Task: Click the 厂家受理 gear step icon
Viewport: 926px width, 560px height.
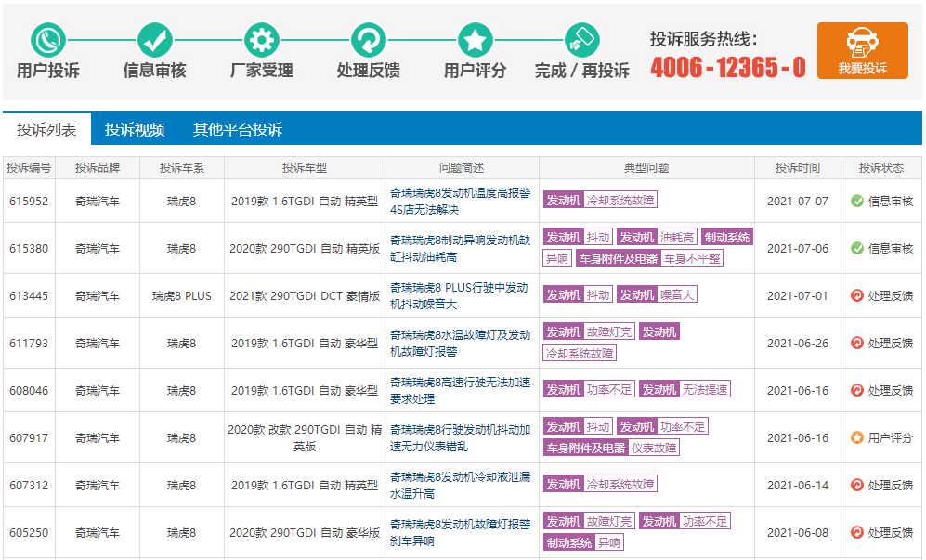Action: [262, 40]
